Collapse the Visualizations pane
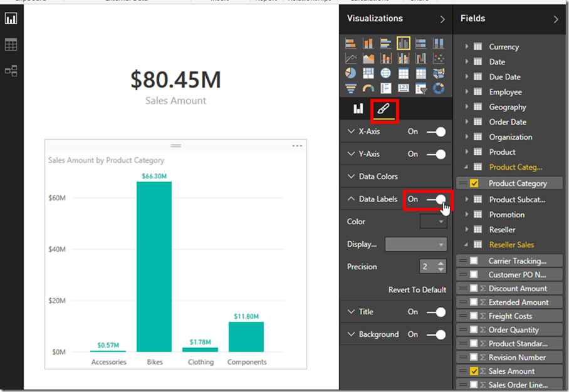Viewport: 569px width, 392px height. tap(442, 19)
